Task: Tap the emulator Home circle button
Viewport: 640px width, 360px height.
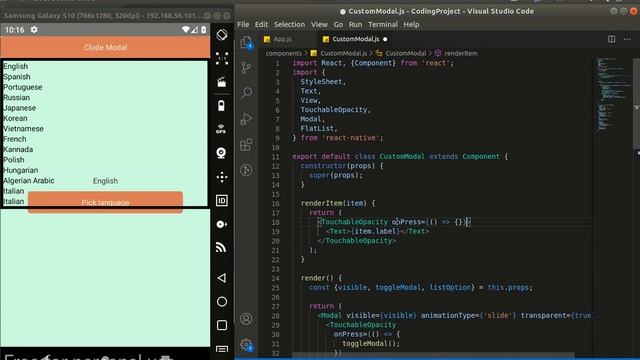Action: pyautogui.click(x=222, y=302)
